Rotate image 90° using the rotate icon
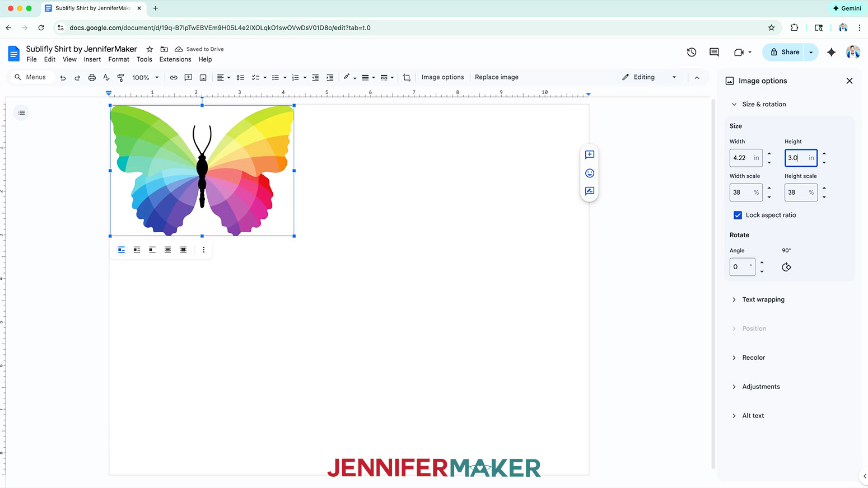This screenshot has width=868, height=488. pyautogui.click(x=786, y=267)
